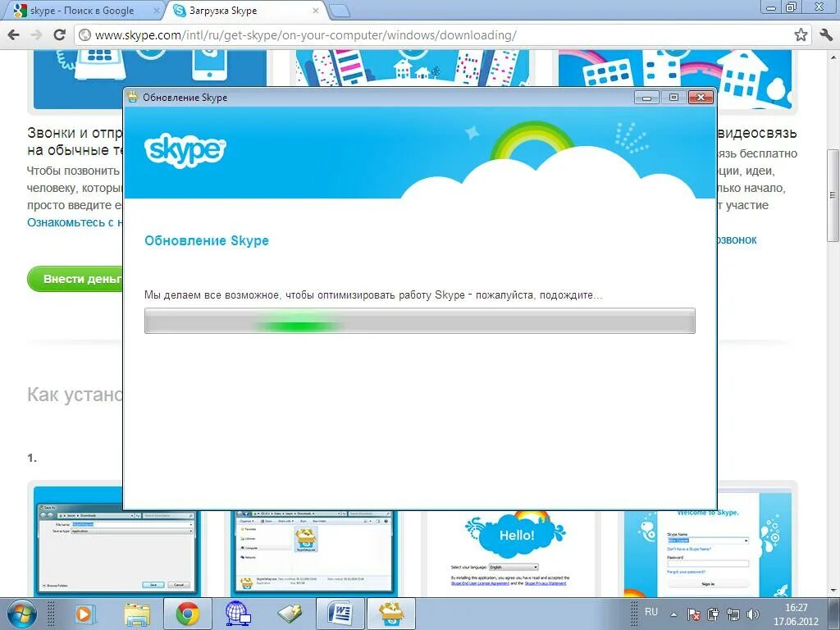Image resolution: width=840 pixels, height=630 pixels.
Task: Click green 'Внести деньги' button
Action: (75, 279)
